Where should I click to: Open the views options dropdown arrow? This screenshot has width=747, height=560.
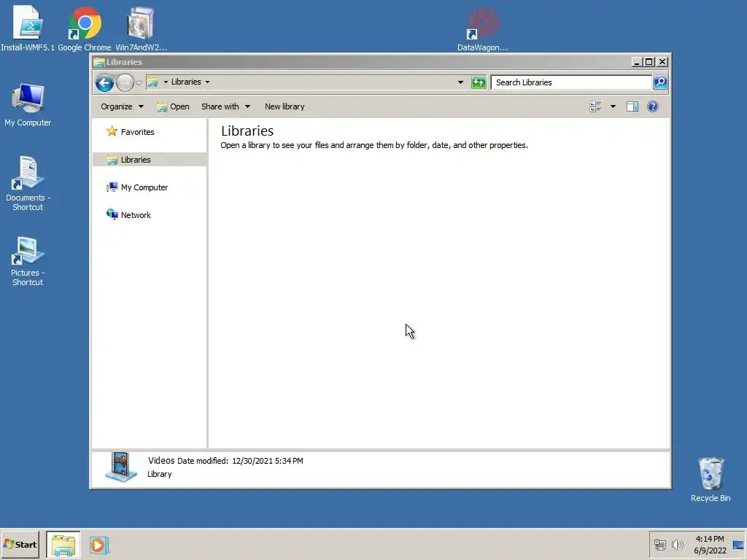point(613,106)
